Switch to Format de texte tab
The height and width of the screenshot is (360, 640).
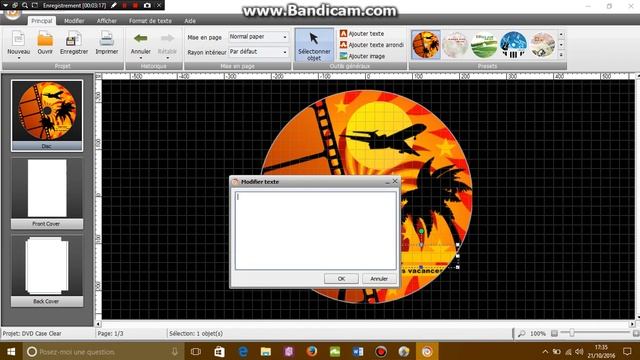(x=150, y=20)
